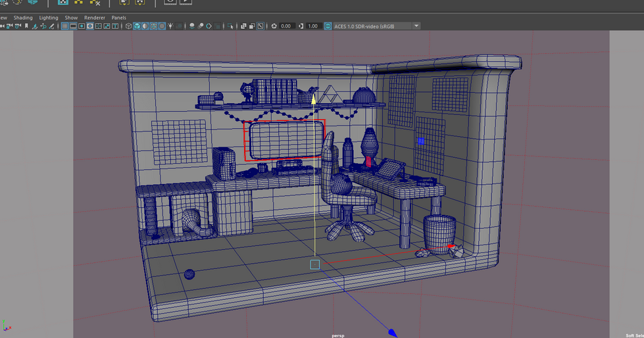Click the manipulator center square handle
Image resolution: width=644 pixels, height=338 pixels.
pos(314,264)
